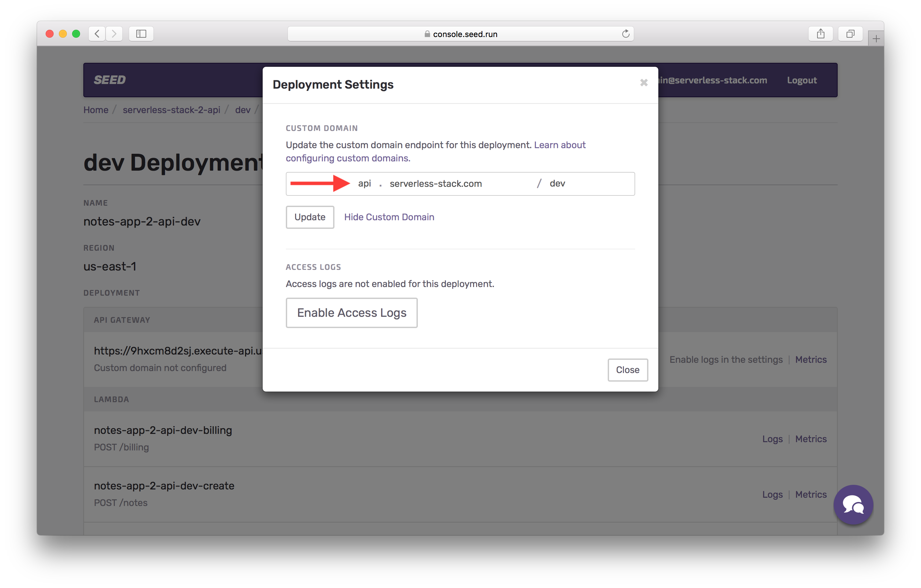Screen dimensions: 921x588
Task: Show all tabs overview icon
Action: pos(850,34)
